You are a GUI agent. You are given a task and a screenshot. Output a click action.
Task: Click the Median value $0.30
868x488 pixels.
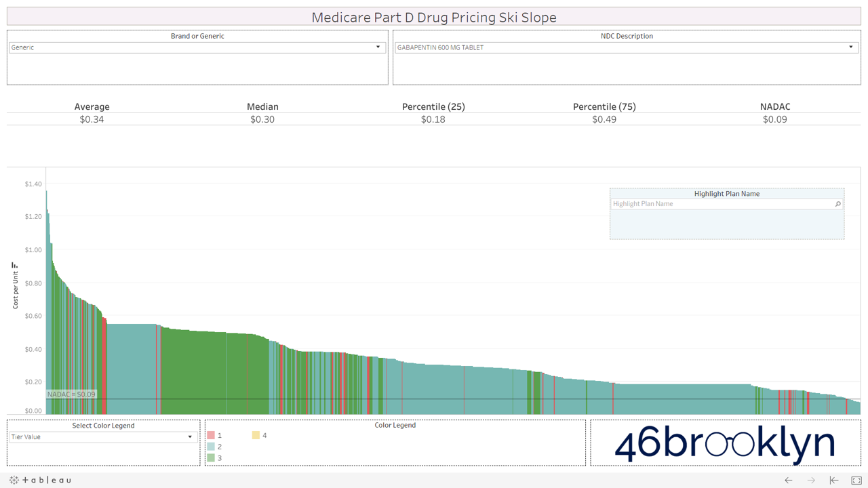coord(262,119)
